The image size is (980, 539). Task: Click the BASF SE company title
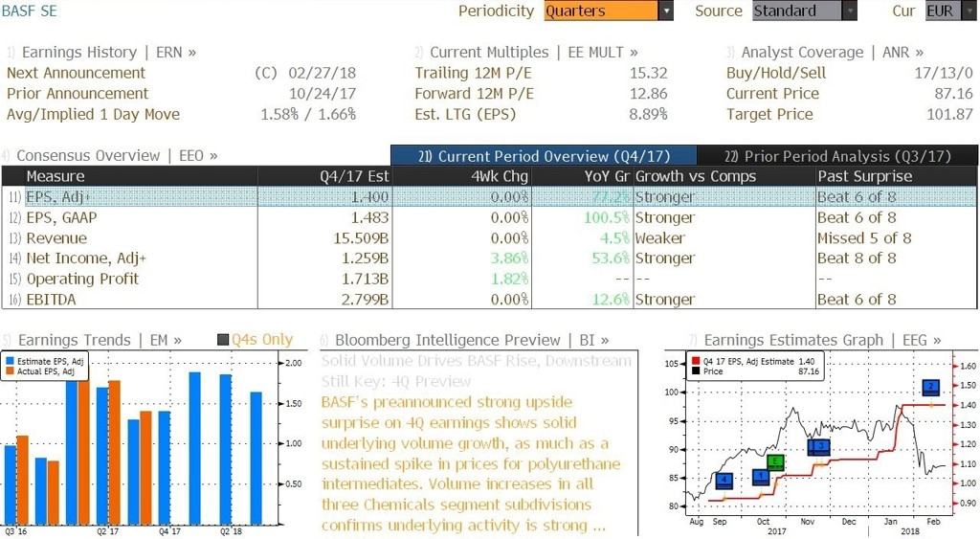(30, 11)
